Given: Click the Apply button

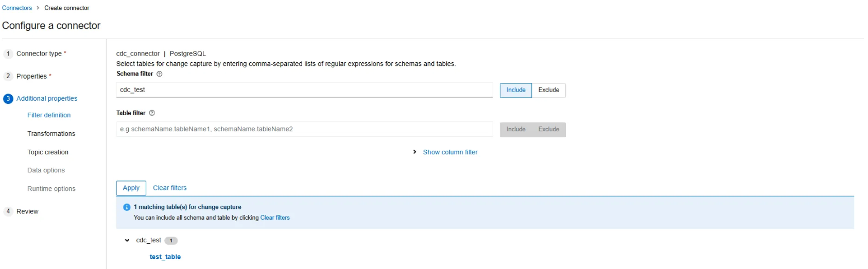Looking at the screenshot, I should point(131,188).
